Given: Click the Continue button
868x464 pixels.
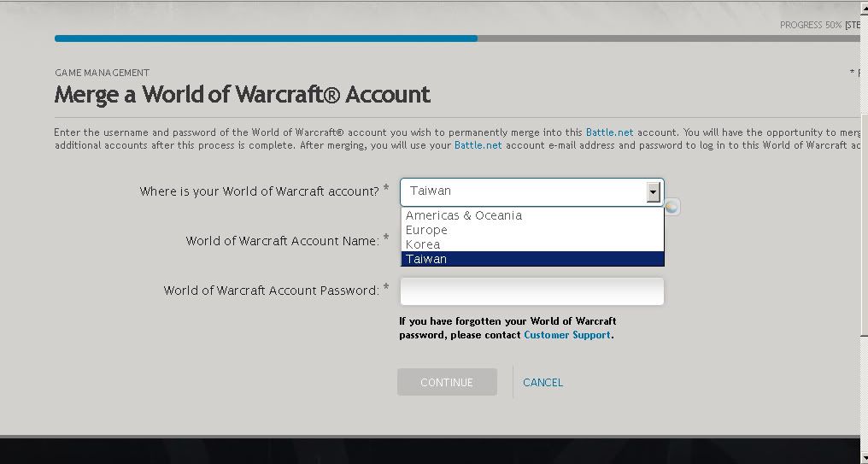Looking at the screenshot, I should 447,382.
